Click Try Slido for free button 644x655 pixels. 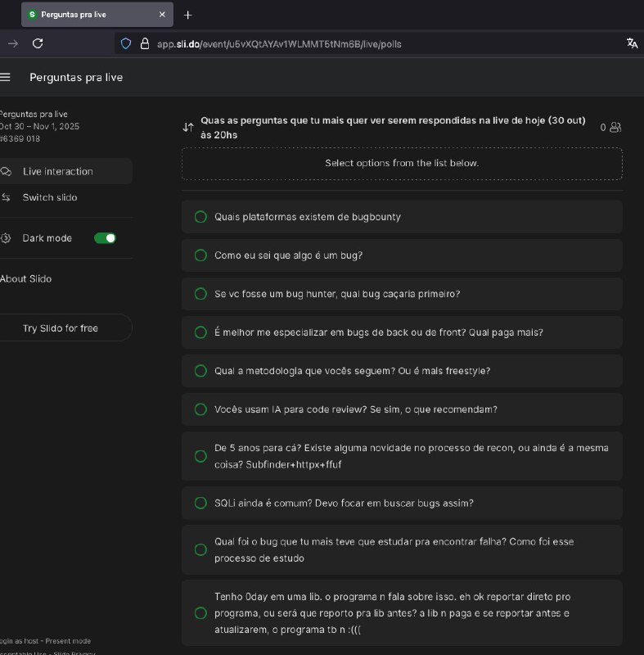(x=65, y=328)
